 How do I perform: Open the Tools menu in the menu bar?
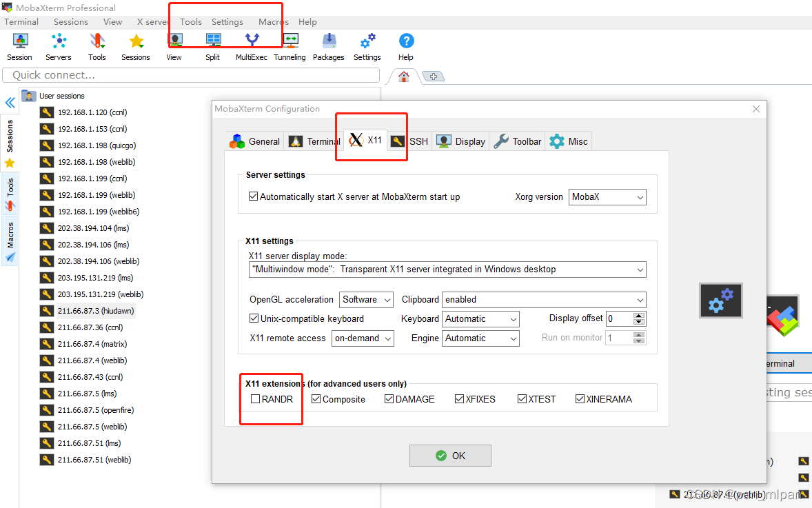click(190, 22)
